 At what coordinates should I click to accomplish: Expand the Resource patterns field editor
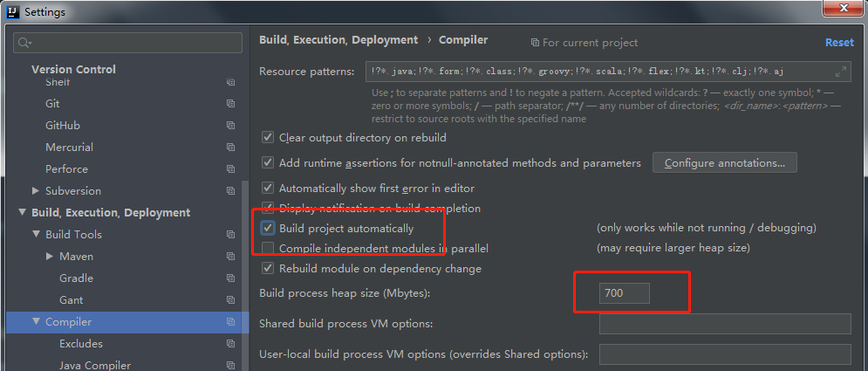[841, 72]
